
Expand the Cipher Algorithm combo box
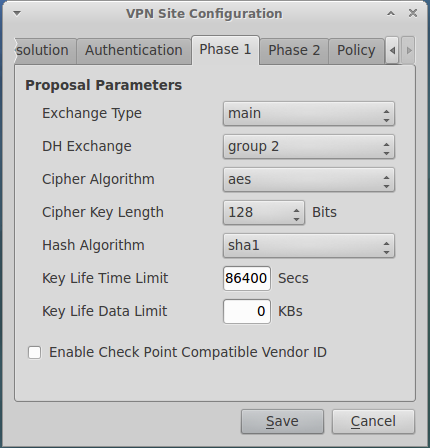coord(309,180)
